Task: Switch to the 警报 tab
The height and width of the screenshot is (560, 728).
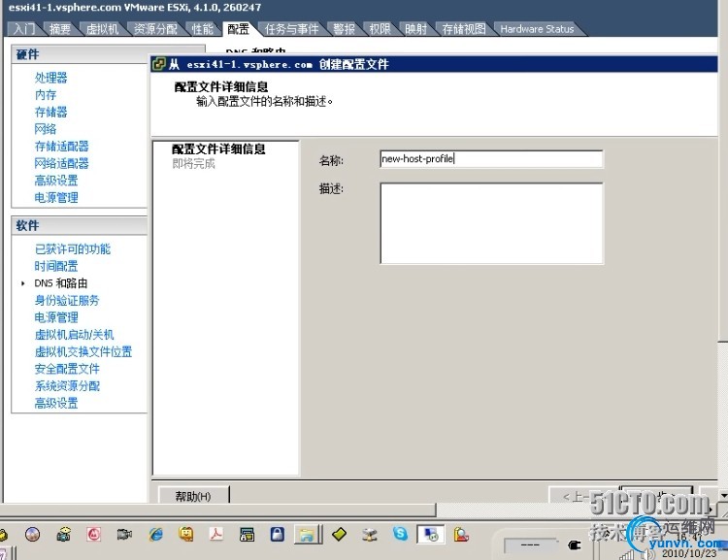Action: [344, 29]
